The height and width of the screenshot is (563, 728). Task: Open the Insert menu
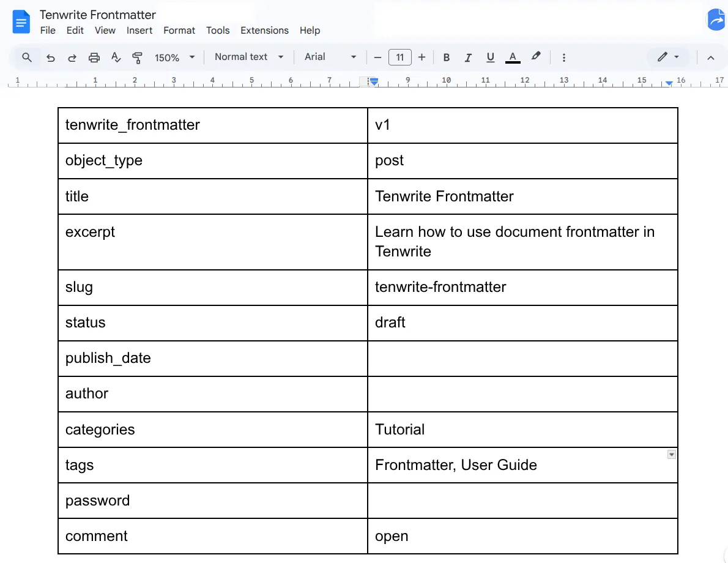(139, 30)
